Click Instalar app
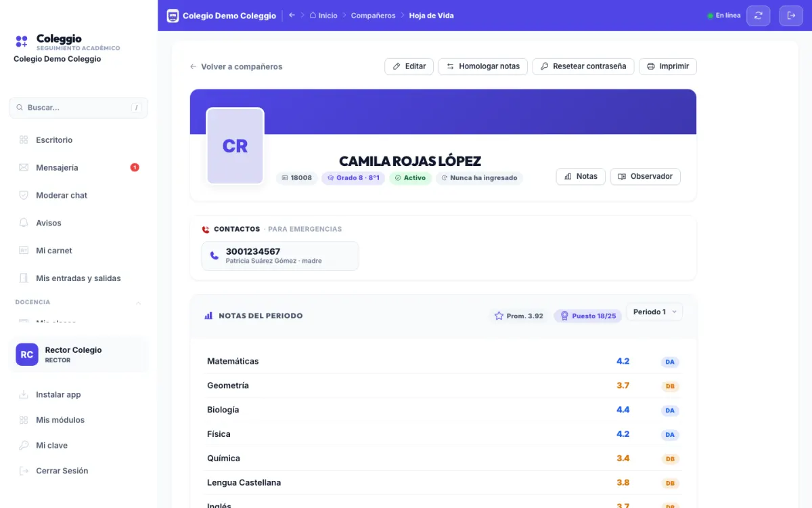Image resolution: width=812 pixels, height=508 pixels. pos(78,395)
